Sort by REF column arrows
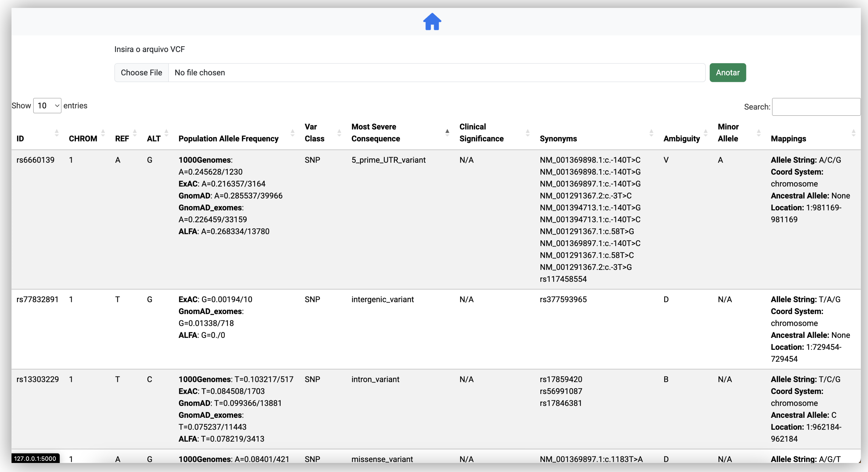 (x=135, y=133)
